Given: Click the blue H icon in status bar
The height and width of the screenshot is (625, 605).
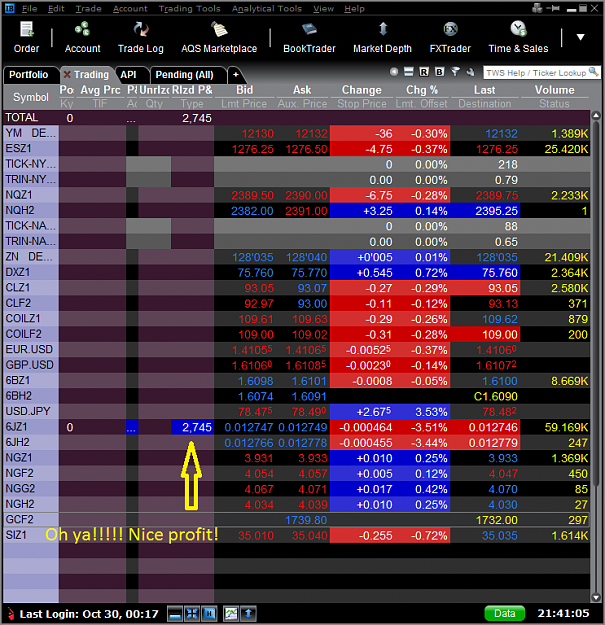Looking at the screenshot, I should pyautogui.click(x=209, y=613).
